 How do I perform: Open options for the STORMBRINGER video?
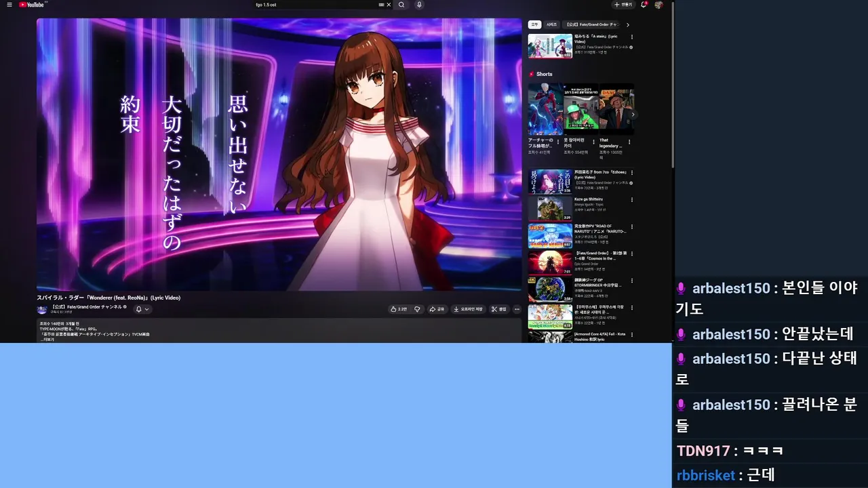click(x=631, y=281)
